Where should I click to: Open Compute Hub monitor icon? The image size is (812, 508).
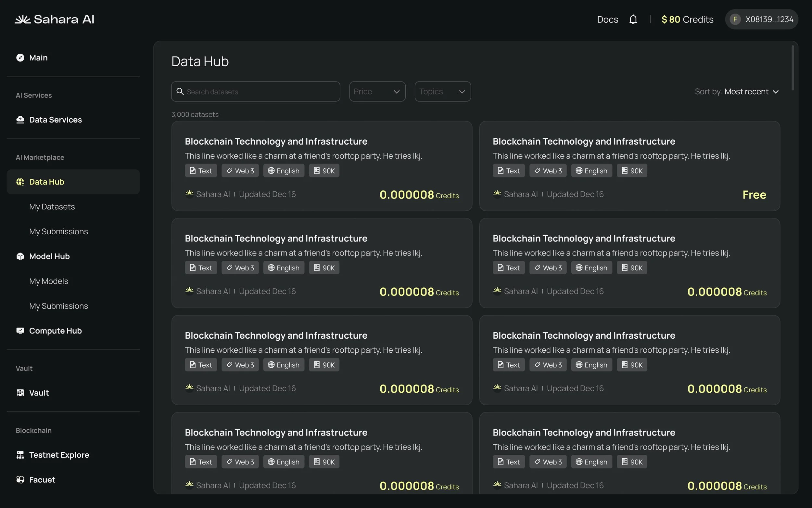coord(20,331)
